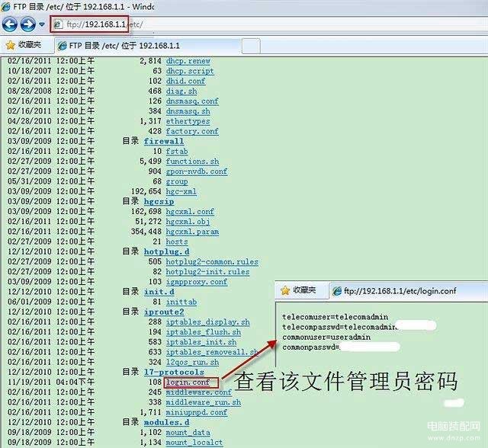Viewport: 488px width, 448px height.
Task: Open the dhcp.renew file link
Action: coord(188,61)
